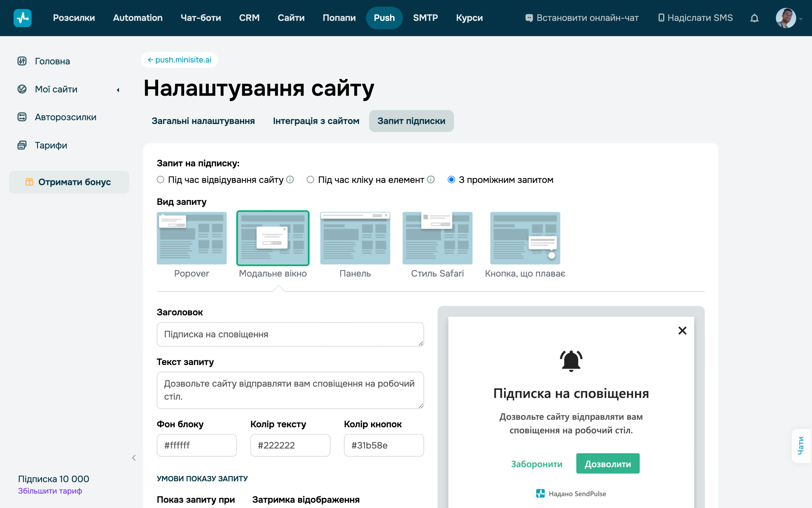The height and width of the screenshot is (508, 812).
Task: Click info icon next to Під час кліку на елемент
Action: 431,180
